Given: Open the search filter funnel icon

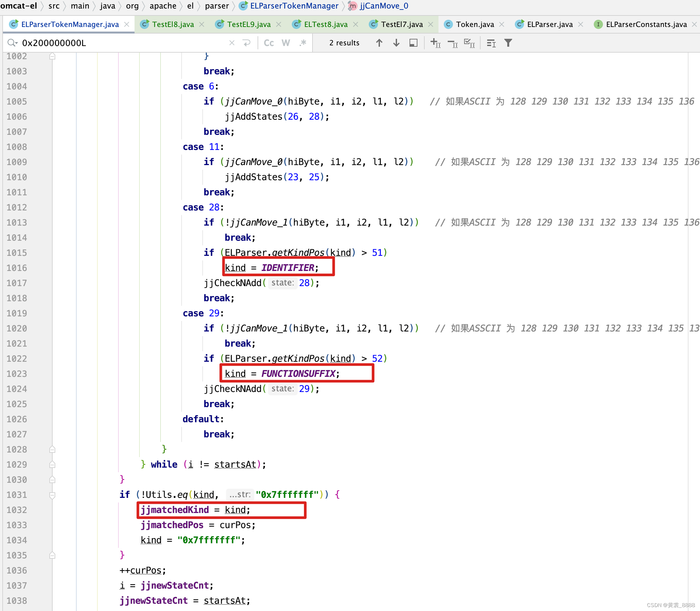Looking at the screenshot, I should click(508, 43).
